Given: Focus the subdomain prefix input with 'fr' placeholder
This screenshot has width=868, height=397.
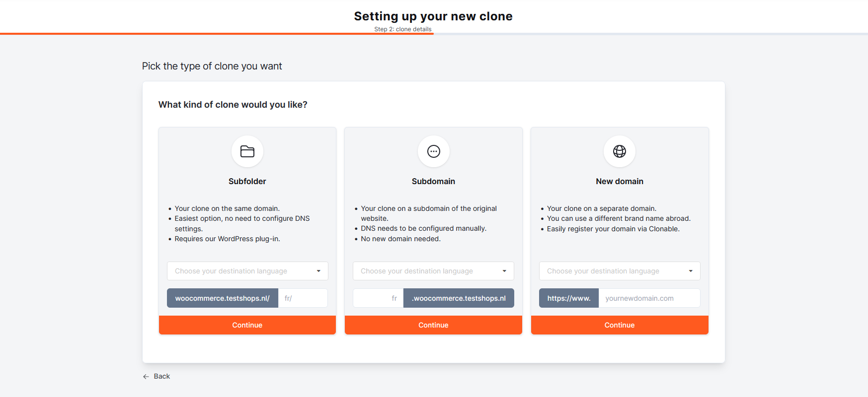Looking at the screenshot, I should tap(378, 298).
